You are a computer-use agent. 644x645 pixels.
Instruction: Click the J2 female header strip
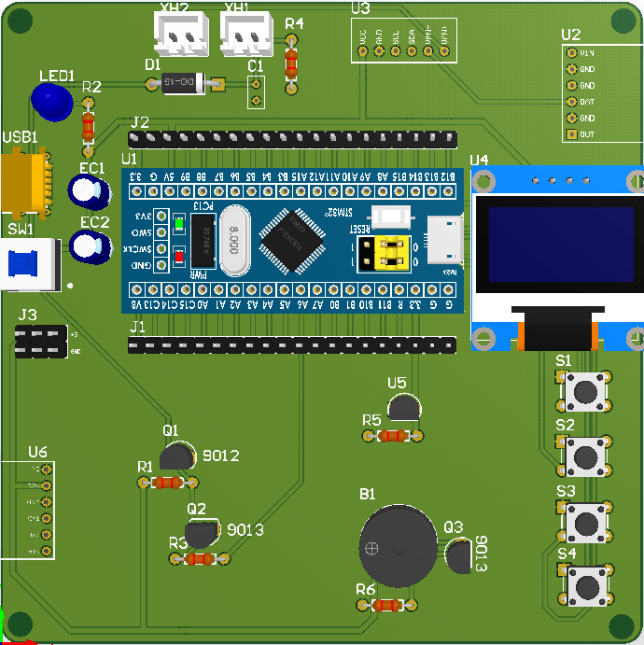(292, 139)
